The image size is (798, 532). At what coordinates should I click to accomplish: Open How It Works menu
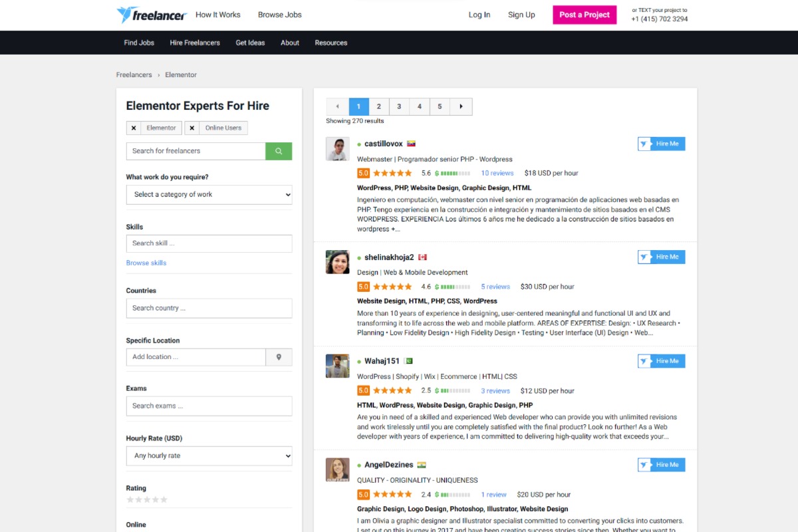pyautogui.click(x=218, y=15)
